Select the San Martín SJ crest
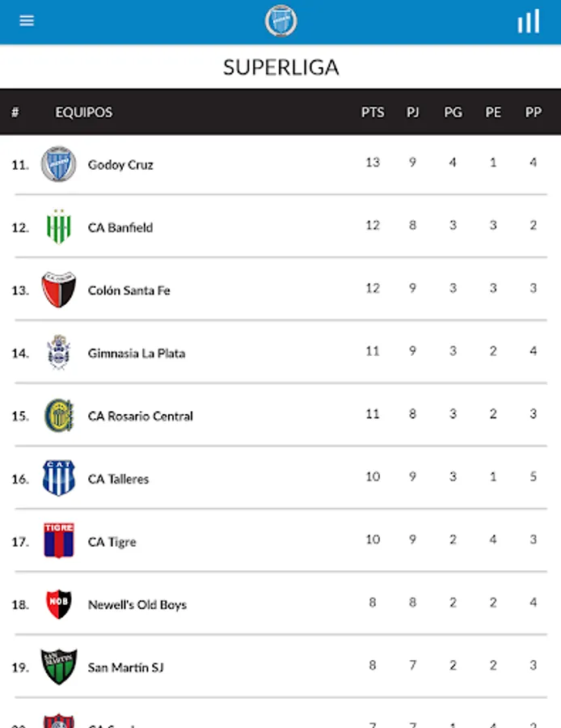This screenshot has width=561, height=728. pyautogui.click(x=57, y=667)
